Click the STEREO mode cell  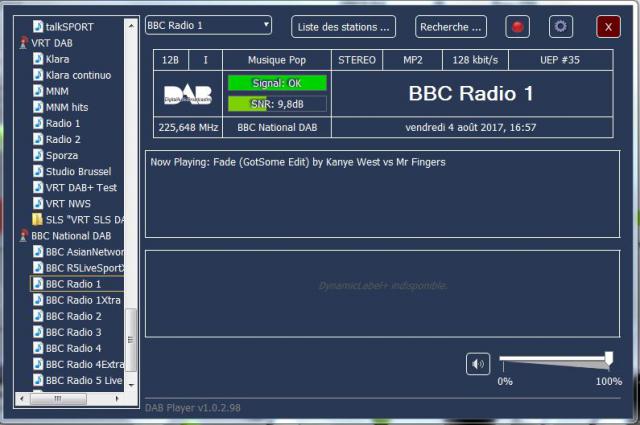pos(357,60)
